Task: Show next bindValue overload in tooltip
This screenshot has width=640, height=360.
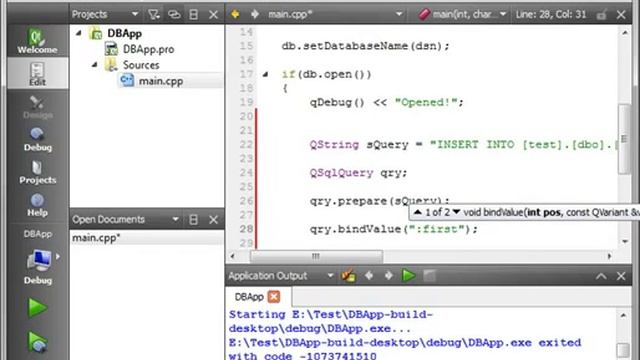Action: pyautogui.click(x=456, y=212)
